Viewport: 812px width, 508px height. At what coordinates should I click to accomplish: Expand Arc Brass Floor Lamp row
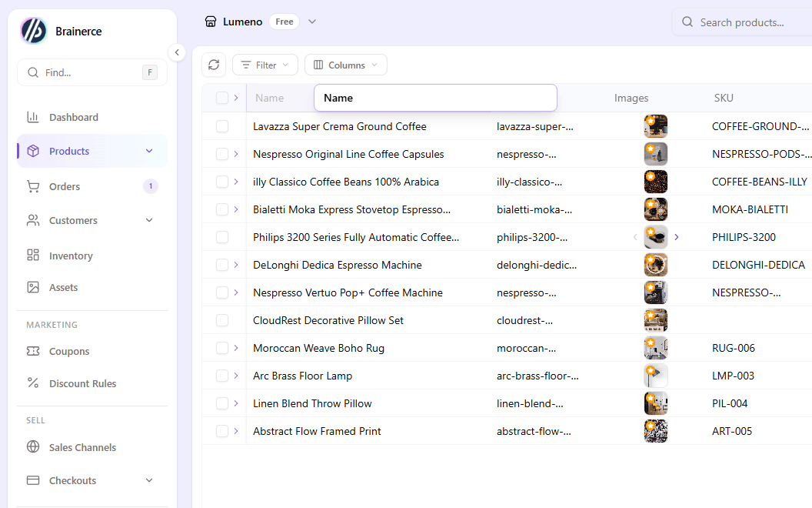(236, 376)
